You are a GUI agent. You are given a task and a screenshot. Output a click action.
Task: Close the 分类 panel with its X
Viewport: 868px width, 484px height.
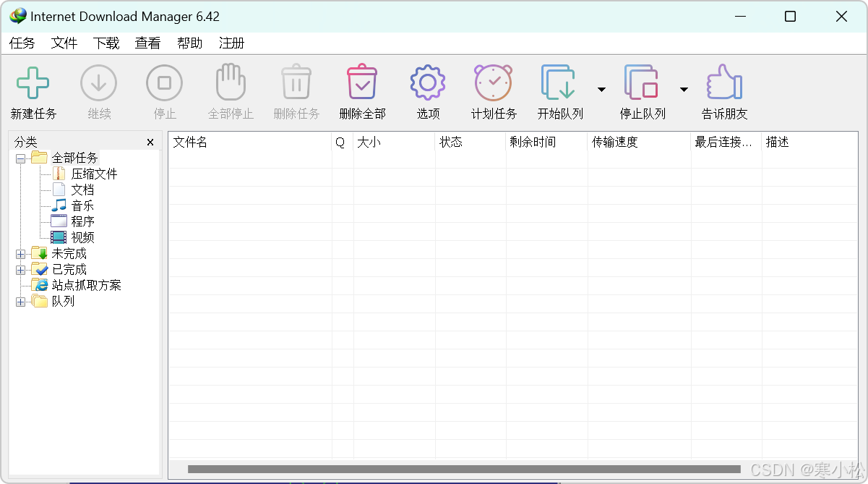click(x=150, y=142)
